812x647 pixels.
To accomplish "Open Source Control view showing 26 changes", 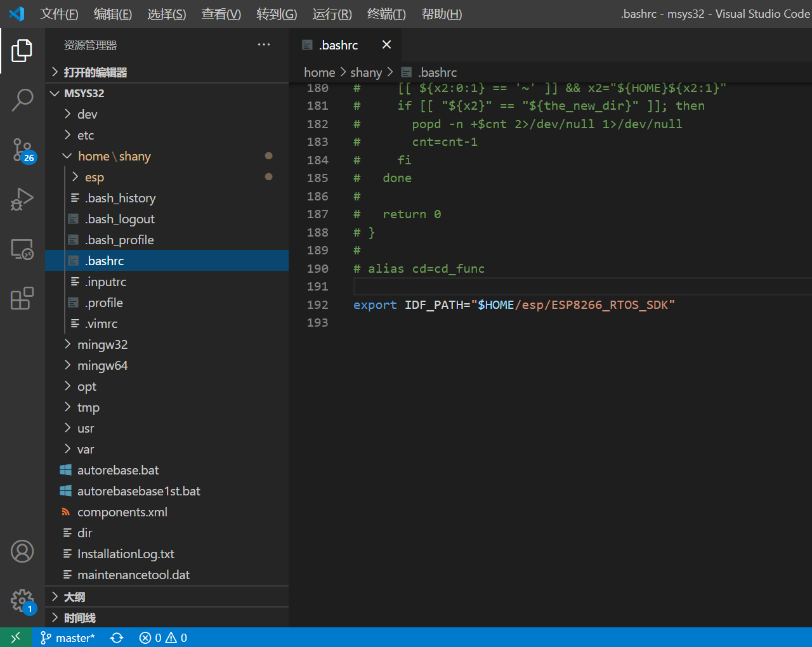I will pos(22,150).
